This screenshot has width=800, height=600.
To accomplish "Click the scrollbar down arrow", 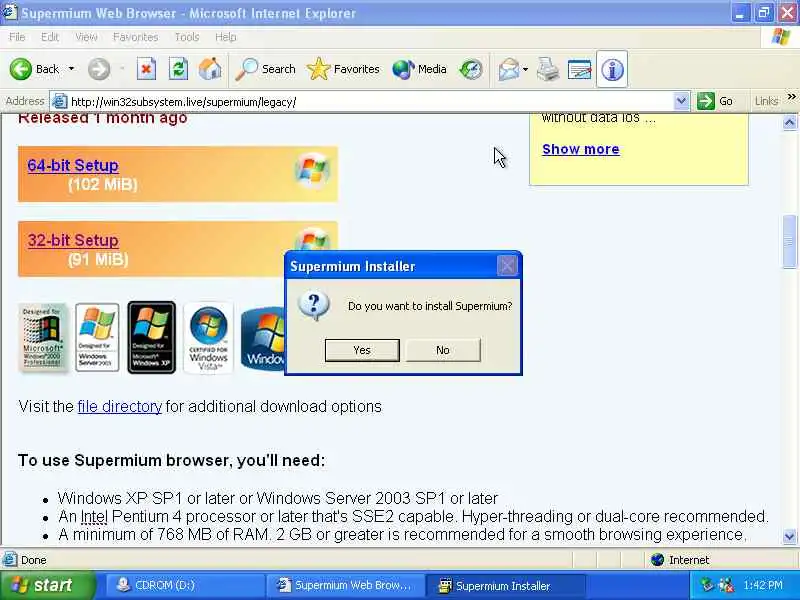I will 789,537.
